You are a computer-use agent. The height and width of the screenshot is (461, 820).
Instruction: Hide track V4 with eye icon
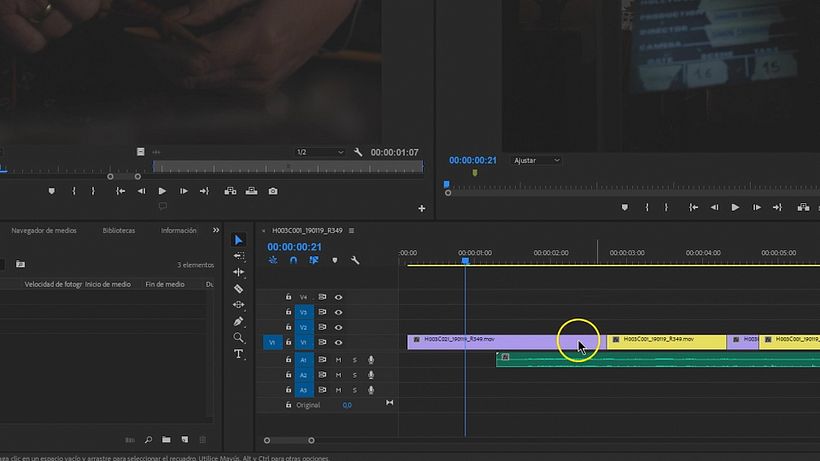(338, 297)
